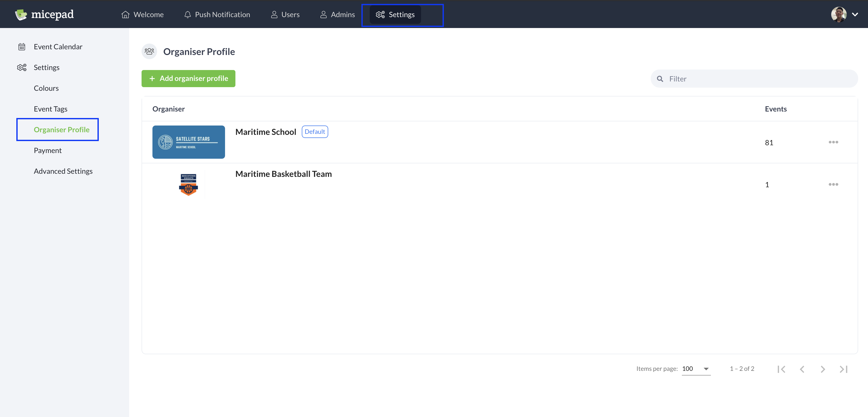Click the user avatar picture

(x=839, y=15)
